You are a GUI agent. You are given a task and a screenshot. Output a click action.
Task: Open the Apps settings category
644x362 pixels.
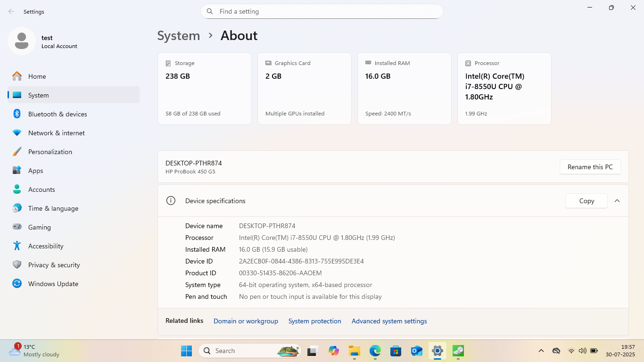[35, 171]
